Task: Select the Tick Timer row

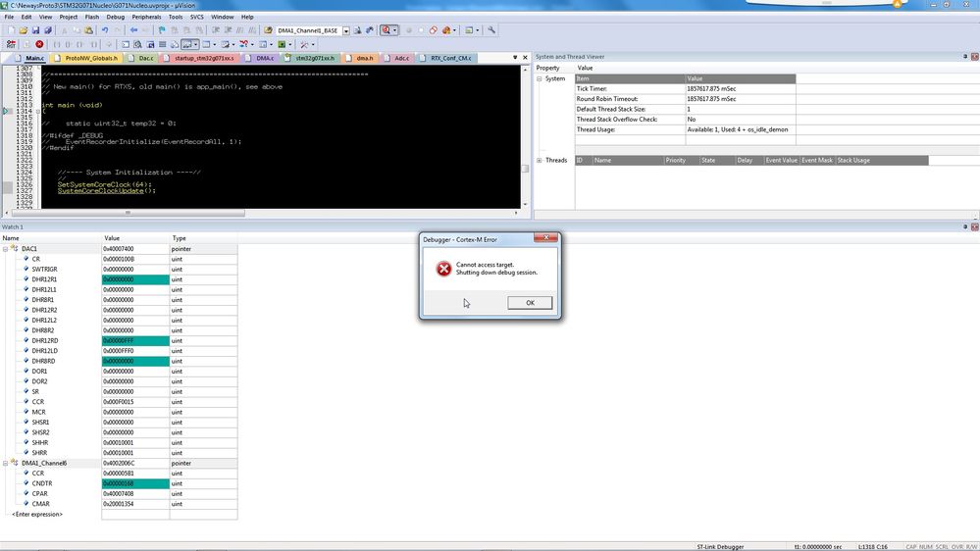Action: coord(685,88)
